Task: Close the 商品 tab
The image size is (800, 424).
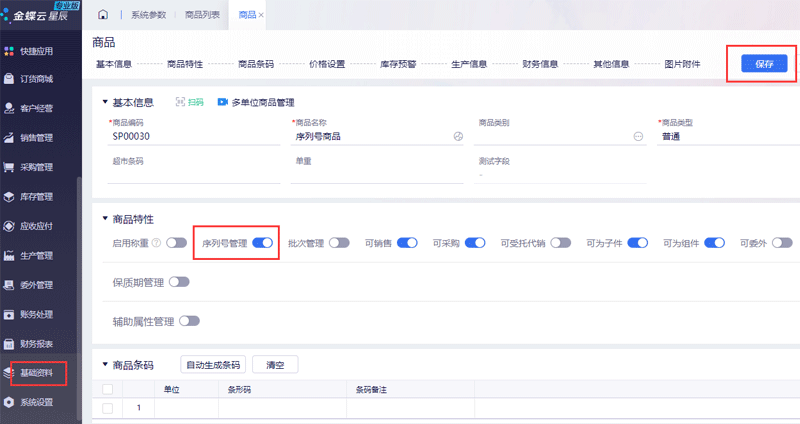Action: [x=261, y=15]
